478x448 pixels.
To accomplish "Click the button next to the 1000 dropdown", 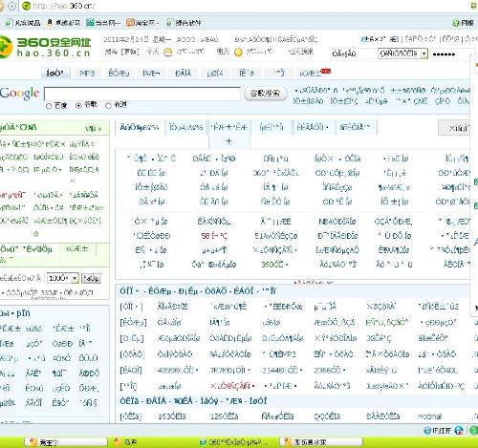I will [x=91, y=278].
